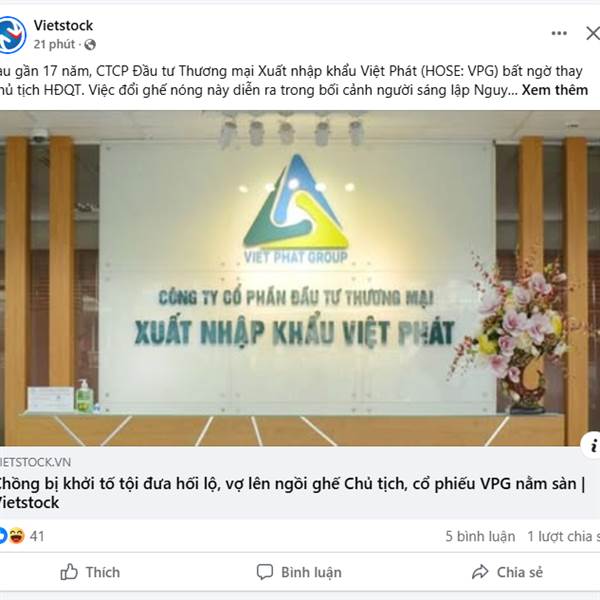This screenshot has height=600, width=600.
Task: View the 1 lượt chia sẻ shares
Action: [563, 536]
